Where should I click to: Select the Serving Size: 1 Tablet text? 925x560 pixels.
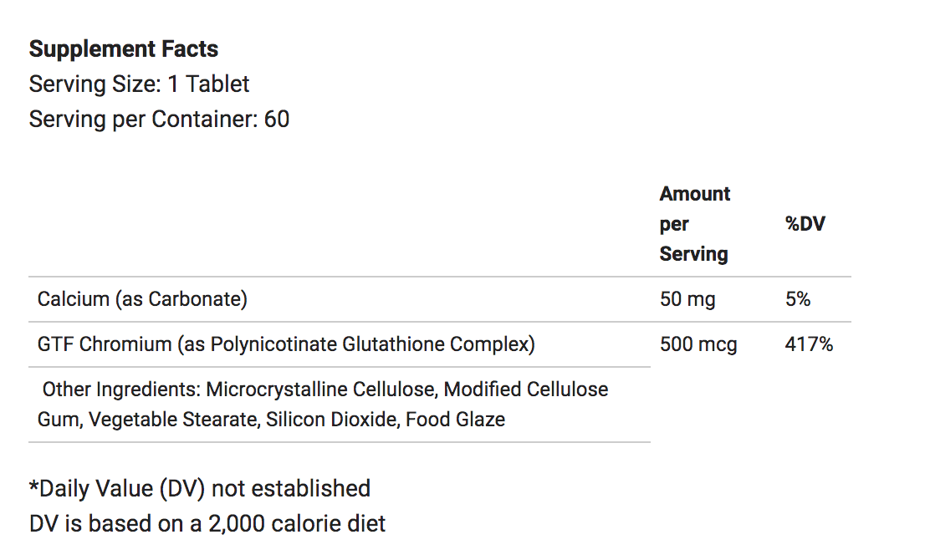click(139, 84)
